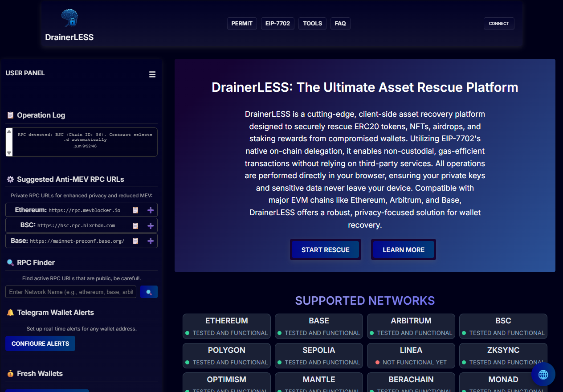Click CONFIGURE ALERTS

pos(40,343)
